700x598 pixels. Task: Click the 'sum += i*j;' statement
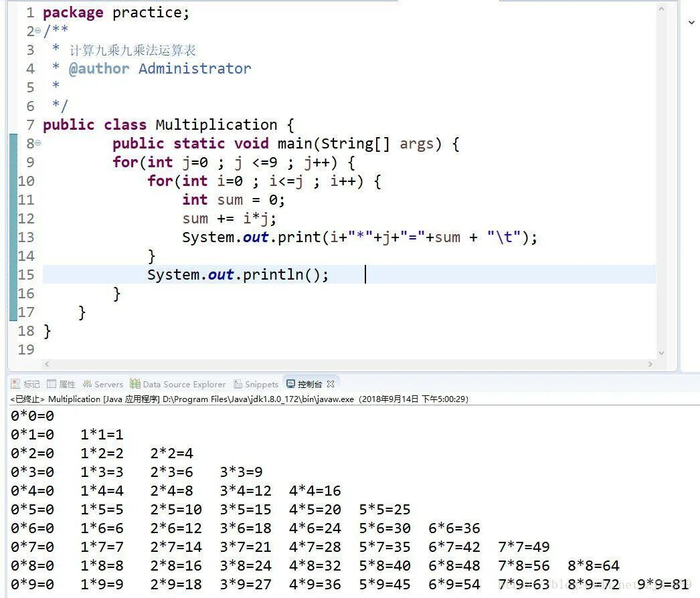tap(230, 219)
